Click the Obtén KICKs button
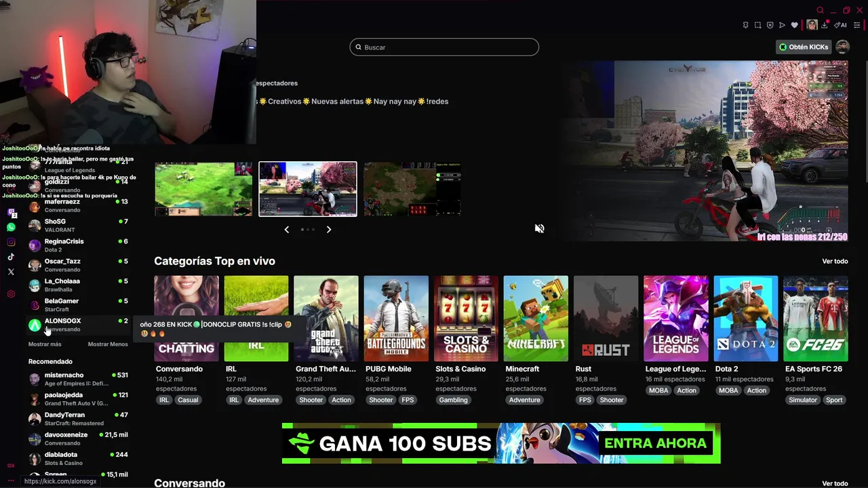 coord(804,47)
